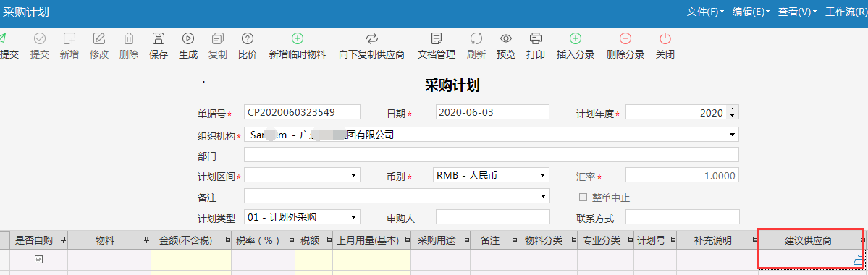
Task: Click the 修改 pencil icon
Action: pos(99,39)
